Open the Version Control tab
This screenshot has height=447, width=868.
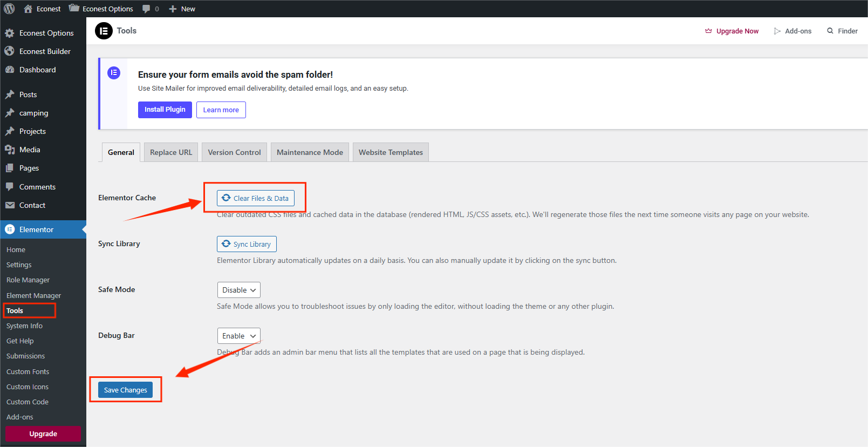(x=235, y=152)
